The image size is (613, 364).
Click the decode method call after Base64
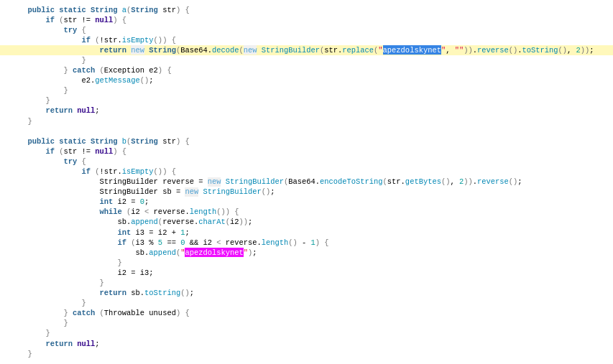tap(225, 50)
